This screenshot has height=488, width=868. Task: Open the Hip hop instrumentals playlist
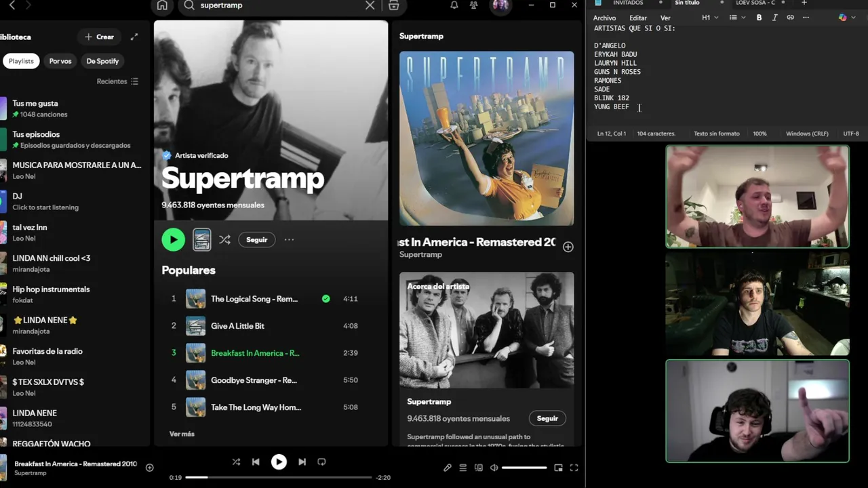point(75,294)
